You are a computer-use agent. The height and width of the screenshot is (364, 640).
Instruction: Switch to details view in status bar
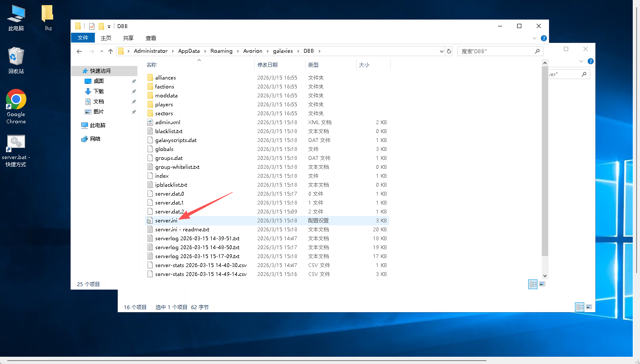tap(533, 284)
